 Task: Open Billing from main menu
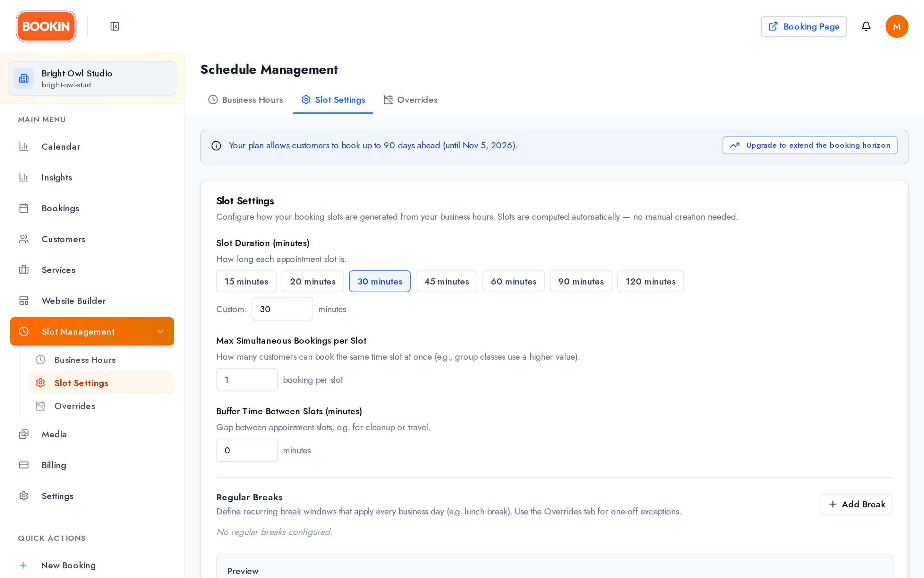pyautogui.click(x=92, y=465)
